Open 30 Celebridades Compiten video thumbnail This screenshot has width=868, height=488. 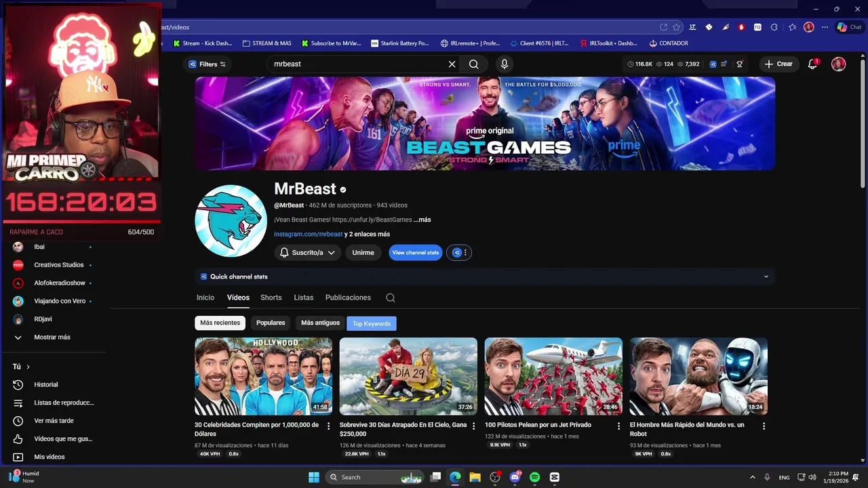(263, 376)
